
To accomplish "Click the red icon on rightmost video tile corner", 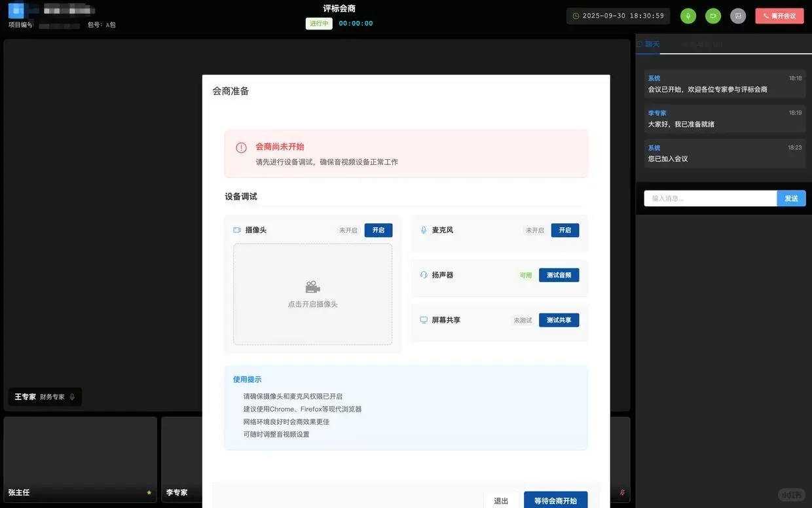I will point(621,492).
